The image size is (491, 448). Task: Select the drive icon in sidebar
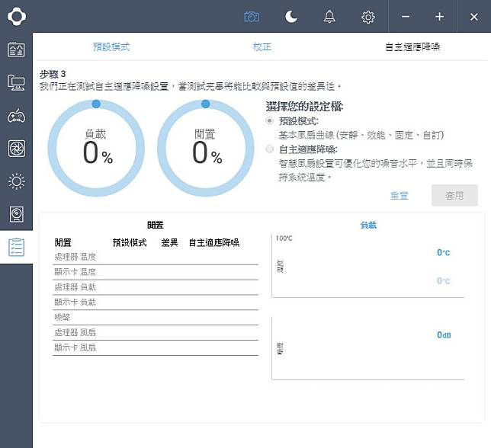pyautogui.click(x=16, y=214)
